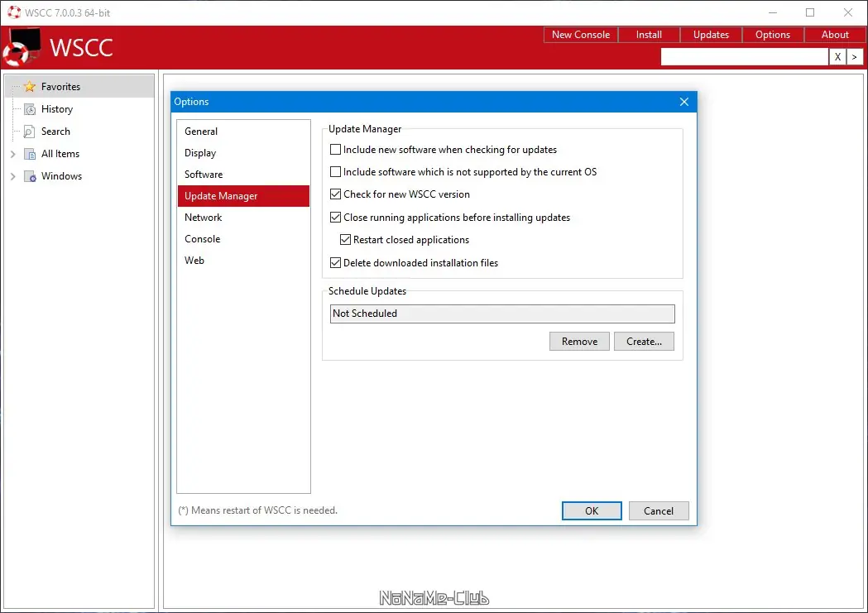Select All Items in the sidebar tree
This screenshot has height=613, width=868.
[x=60, y=154]
